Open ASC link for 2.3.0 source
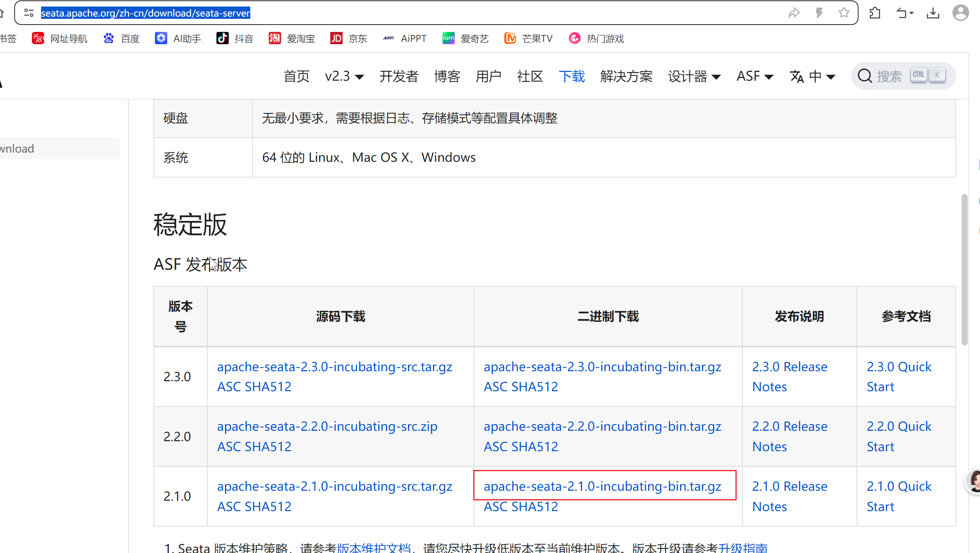 tap(229, 387)
